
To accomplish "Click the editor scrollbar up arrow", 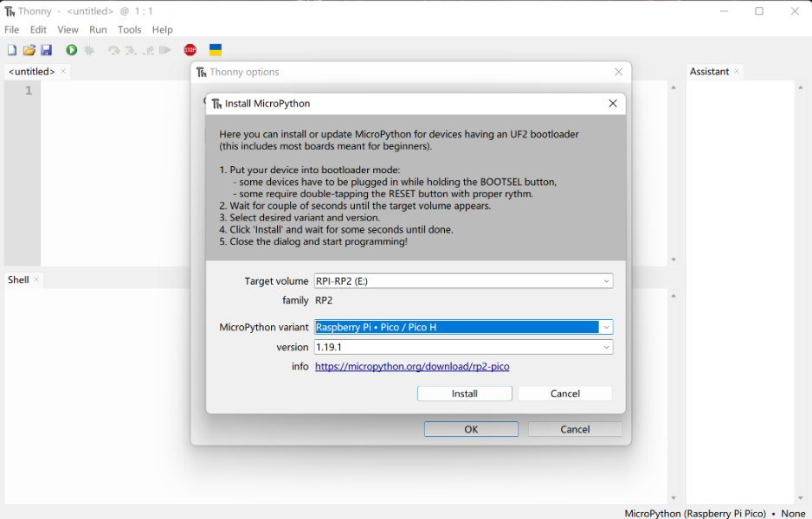I will point(673,87).
